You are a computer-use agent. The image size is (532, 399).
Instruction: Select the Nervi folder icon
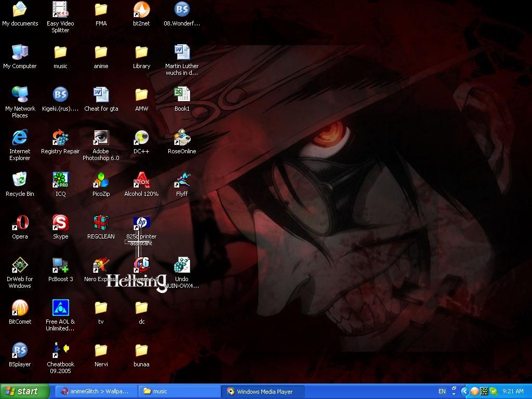[101, 350]
